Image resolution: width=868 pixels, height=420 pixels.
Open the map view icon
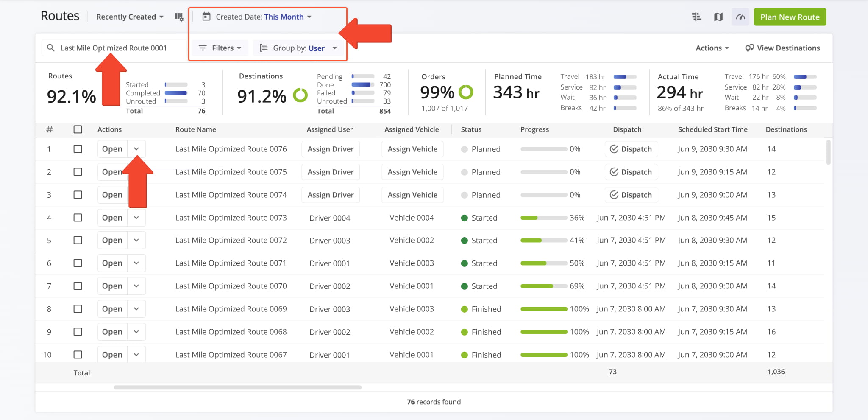point(719,17)
